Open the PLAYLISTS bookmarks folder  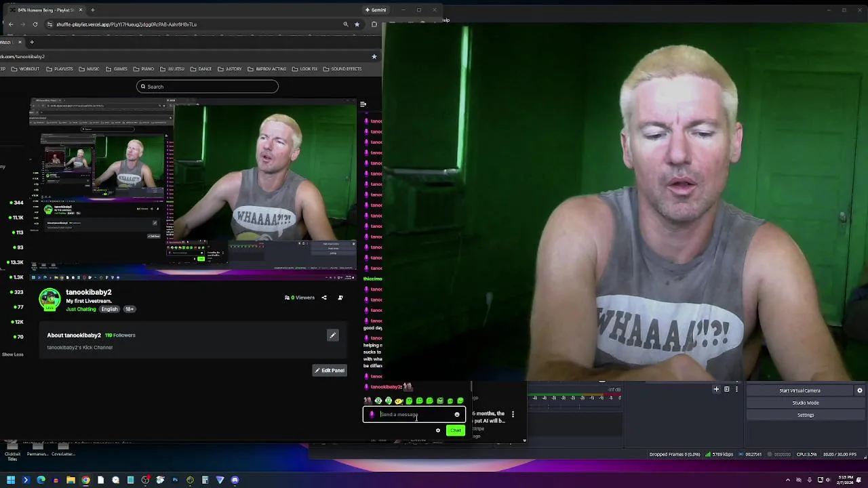60,68
